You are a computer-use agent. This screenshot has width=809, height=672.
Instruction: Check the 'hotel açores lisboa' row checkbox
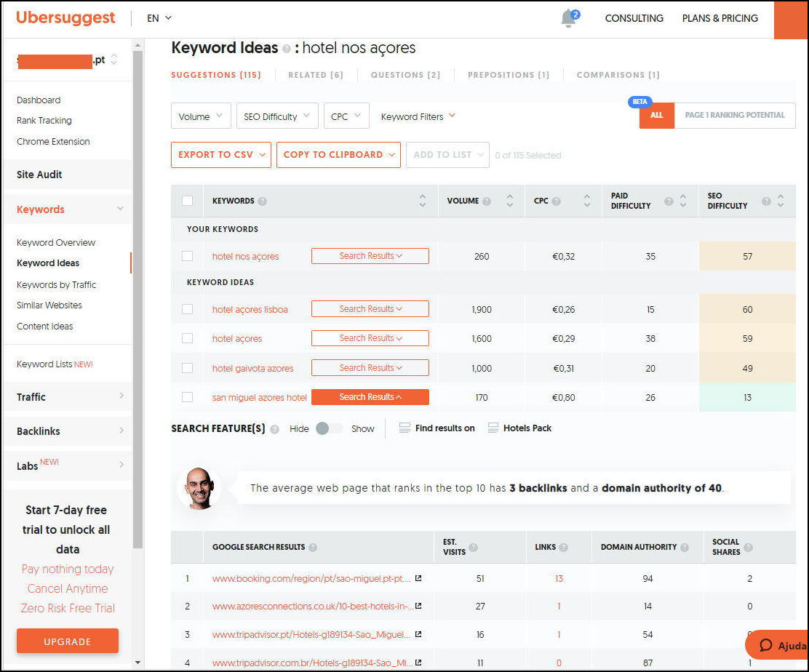click(x=187, y=309)
